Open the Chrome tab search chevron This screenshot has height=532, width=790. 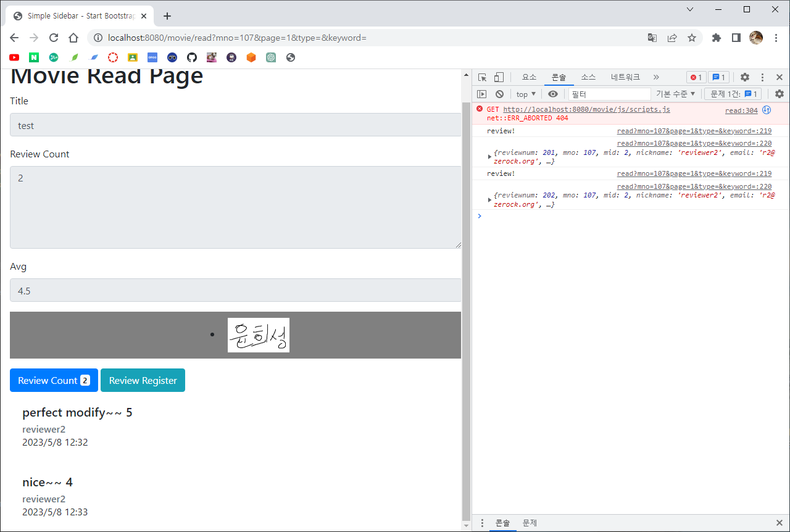(690, 9)
